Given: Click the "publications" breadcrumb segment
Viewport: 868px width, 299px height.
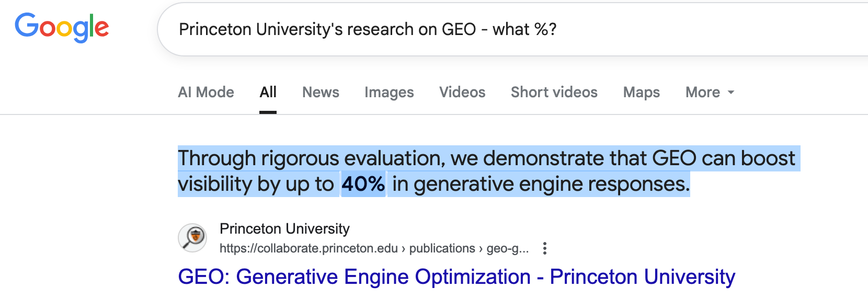Looking at the screenshot, I should pyautogui.click(x=442, y=248).
